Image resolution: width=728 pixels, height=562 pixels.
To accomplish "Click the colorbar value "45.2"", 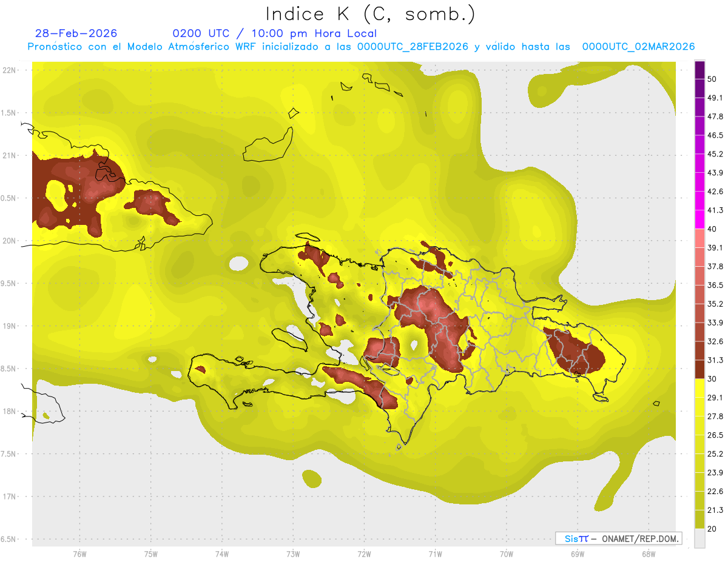I will click(715, 154).
